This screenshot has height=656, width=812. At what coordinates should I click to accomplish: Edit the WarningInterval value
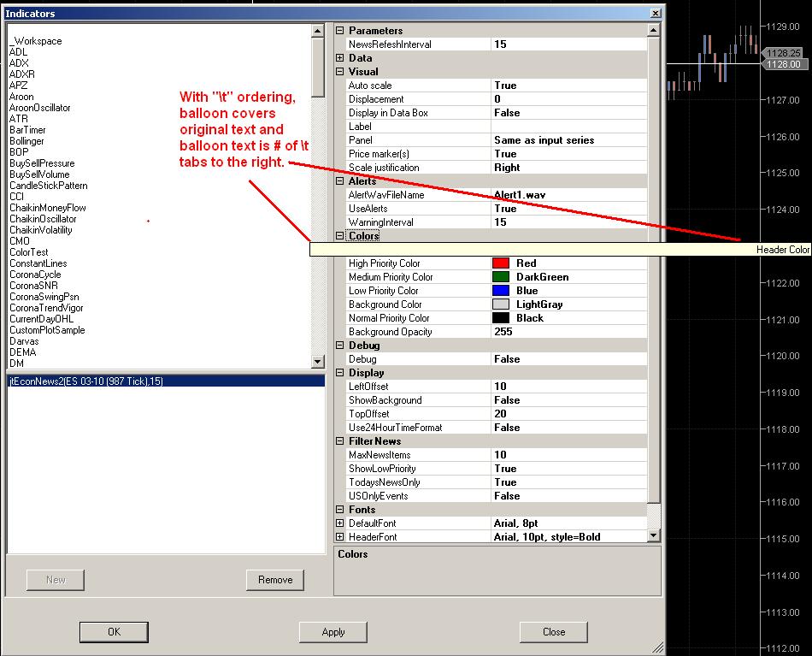coord(569,222)
